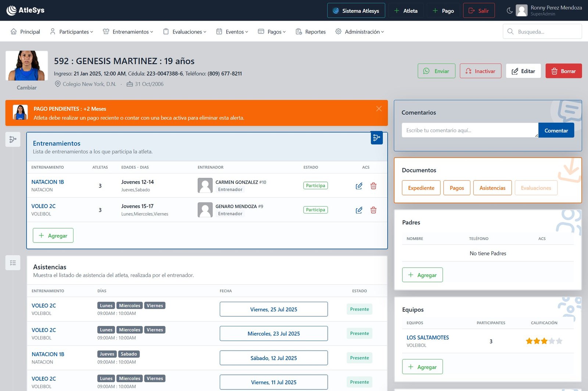Image resolution: width=588 pixels, height=391 pixels.
Task: Toggle dark mode moon icon
Action: point(509,11)
